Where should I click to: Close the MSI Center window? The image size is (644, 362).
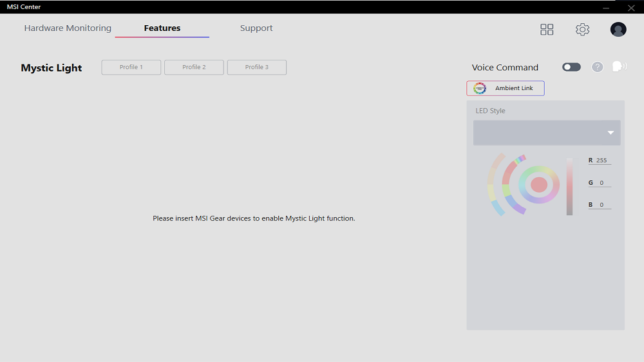pyautogui.click(x=631, y=7)
